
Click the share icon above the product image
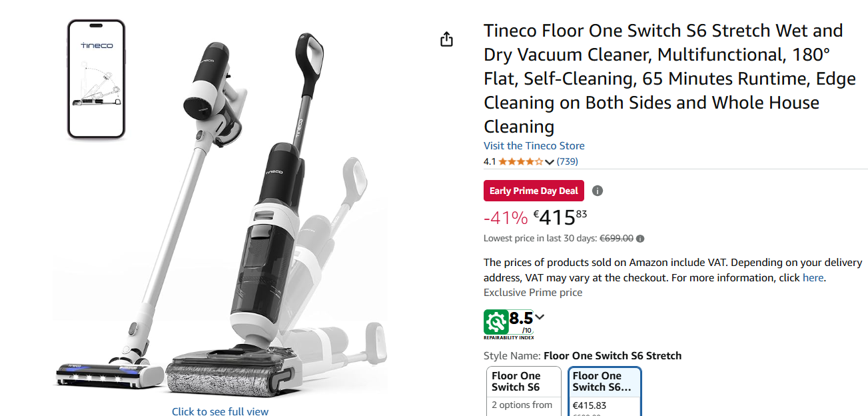(x=446, y=39)
